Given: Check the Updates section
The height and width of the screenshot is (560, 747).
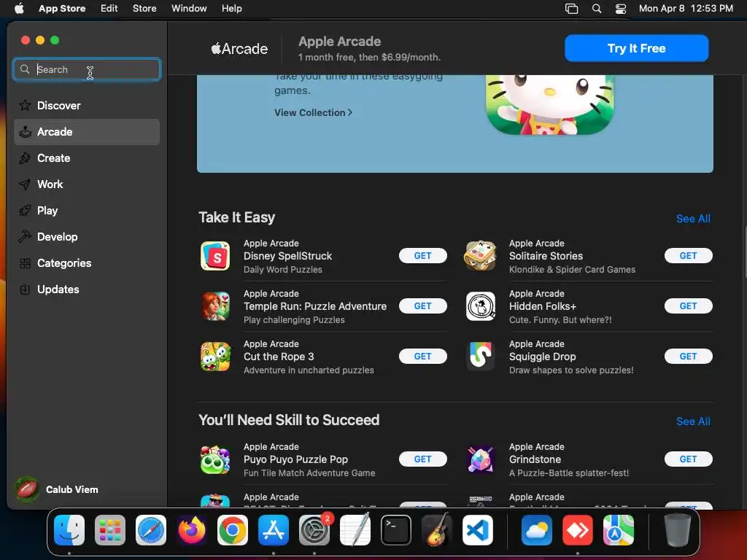Looking at the screenshot, I should point(87,289).
